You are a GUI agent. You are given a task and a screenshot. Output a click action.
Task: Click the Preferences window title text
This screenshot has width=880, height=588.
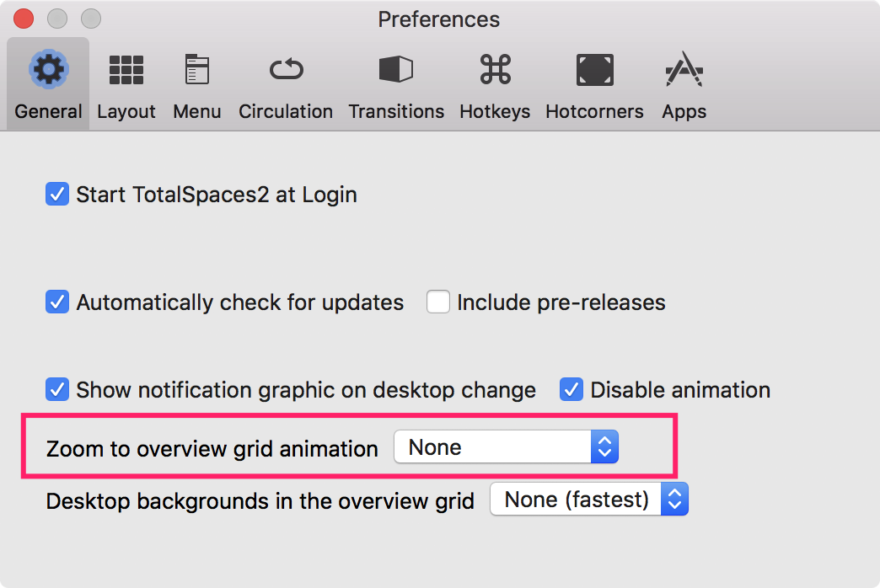438,19
